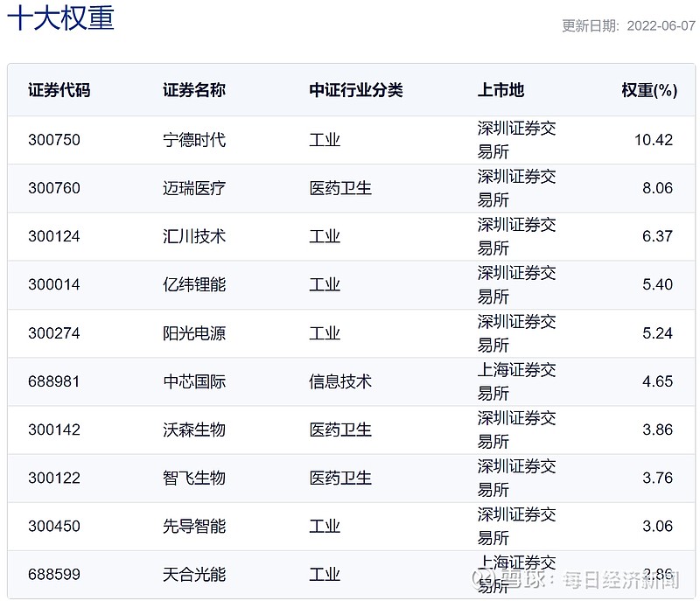Click the 权重(%) column header

coord(649,91)
